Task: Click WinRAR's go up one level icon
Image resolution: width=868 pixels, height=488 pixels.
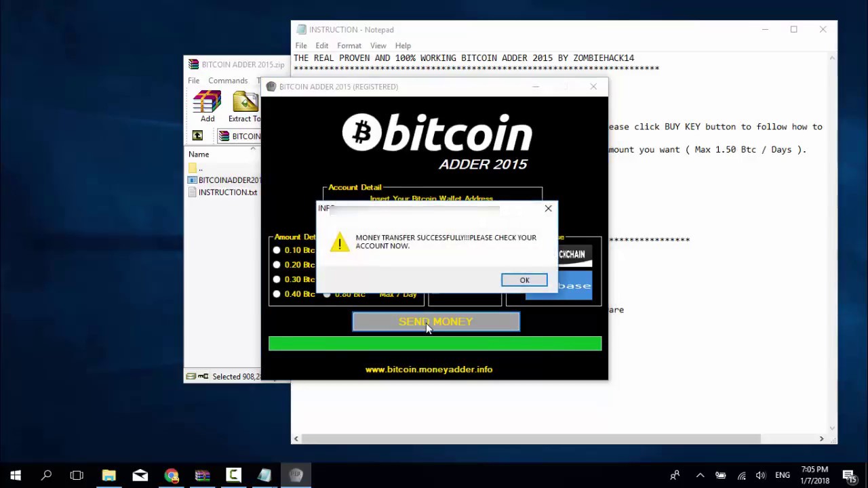Action: pos(197,136)
